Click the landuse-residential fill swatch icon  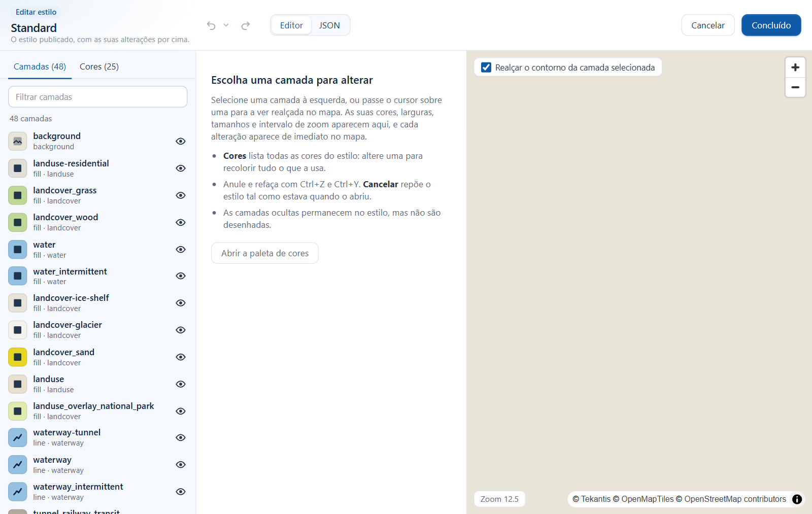(x=18, y=168)
